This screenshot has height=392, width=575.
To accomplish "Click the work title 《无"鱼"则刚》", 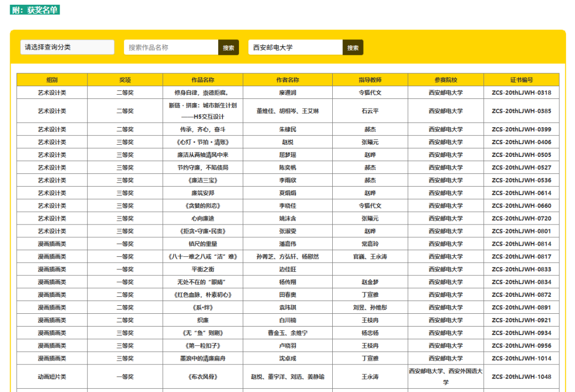I will pyautogui.click(x=203, y=333).
